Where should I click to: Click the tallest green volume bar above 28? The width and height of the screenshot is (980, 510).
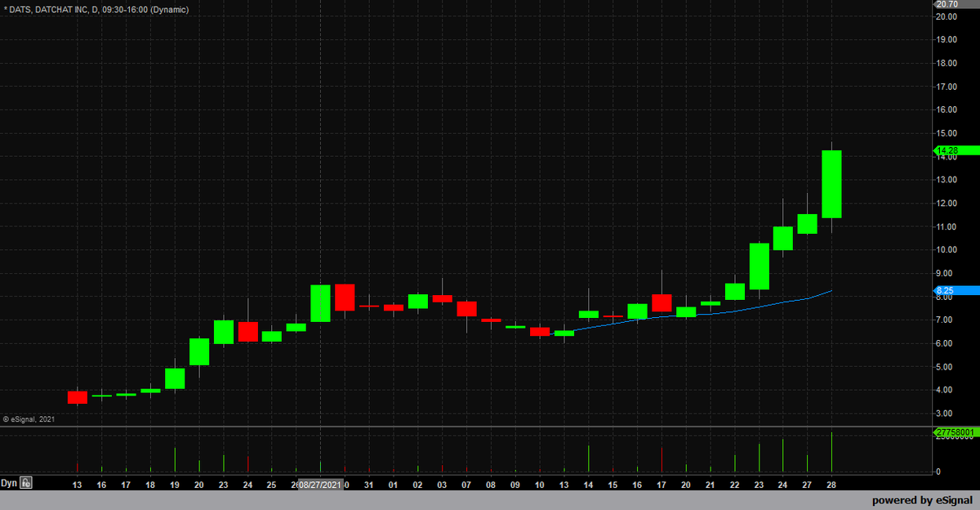(831, 452)
